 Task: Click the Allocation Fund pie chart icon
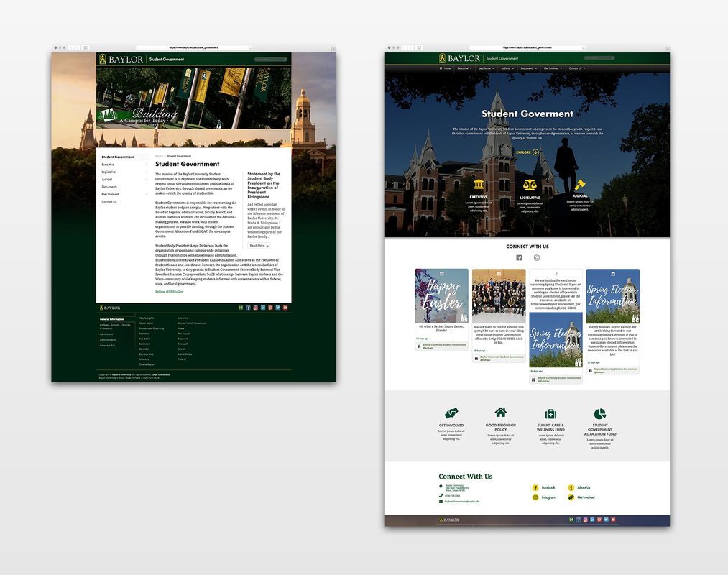(600, 413)
